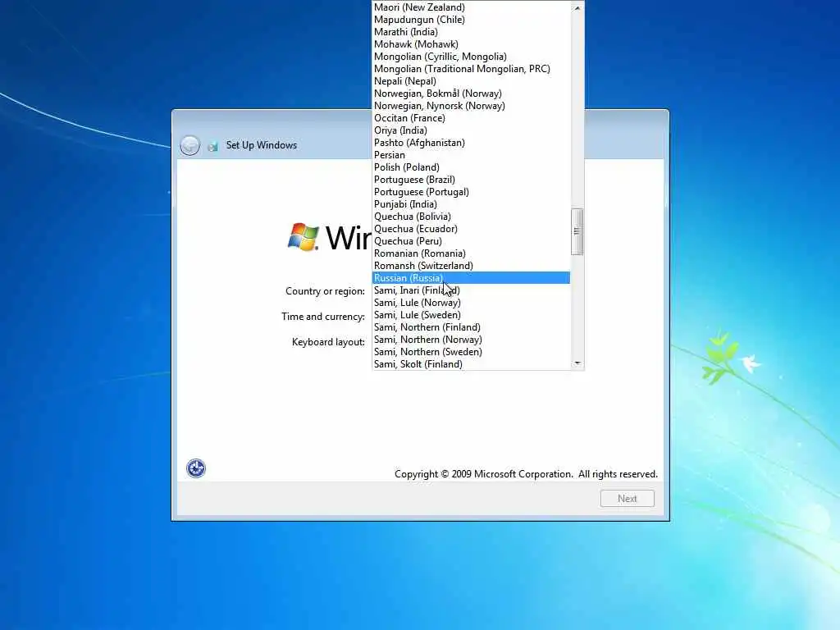The image size is (840, 630).
Task: Select Sami, Lule (Norway)
Action: coord(471,304)
